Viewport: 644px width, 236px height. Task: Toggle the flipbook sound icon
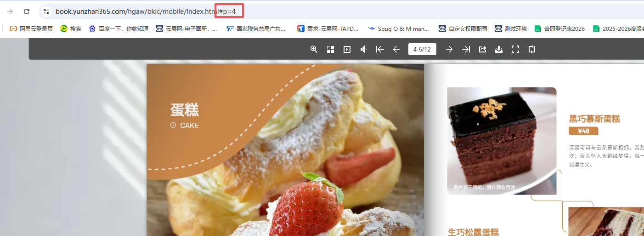tap(363, 49)
